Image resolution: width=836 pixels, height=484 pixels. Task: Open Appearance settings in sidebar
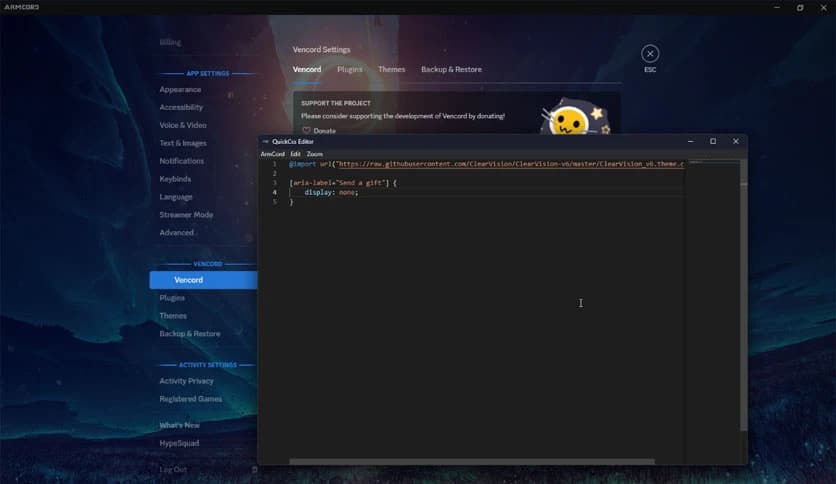pyautogui.click(x=180, y=90)
